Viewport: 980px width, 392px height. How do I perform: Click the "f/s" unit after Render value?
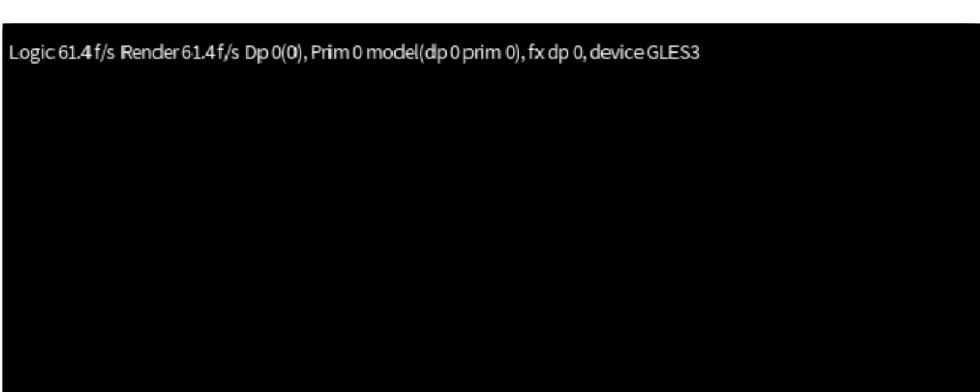click(x=228, y=53)
